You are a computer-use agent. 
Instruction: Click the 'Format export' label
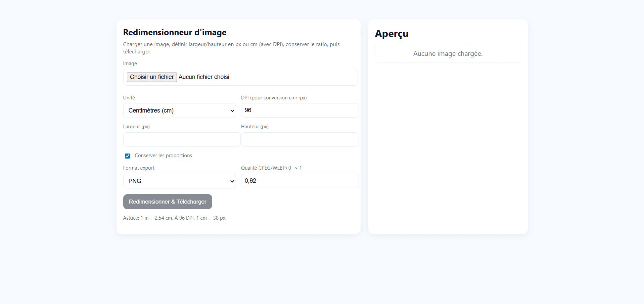[139, 168]
